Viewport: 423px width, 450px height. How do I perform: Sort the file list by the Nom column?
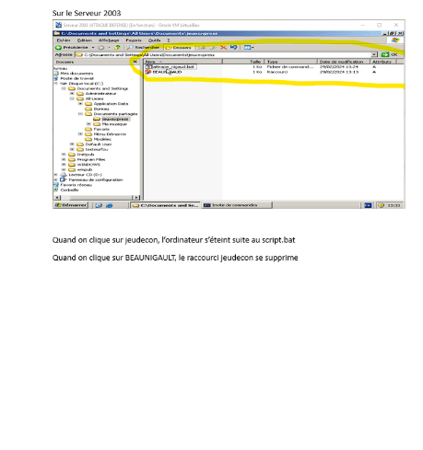pyautogui.click(x=183, y=62)
